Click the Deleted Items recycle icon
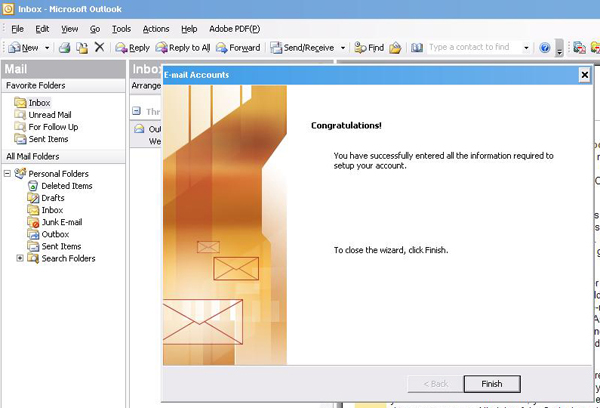 click(x=33, y=186)
